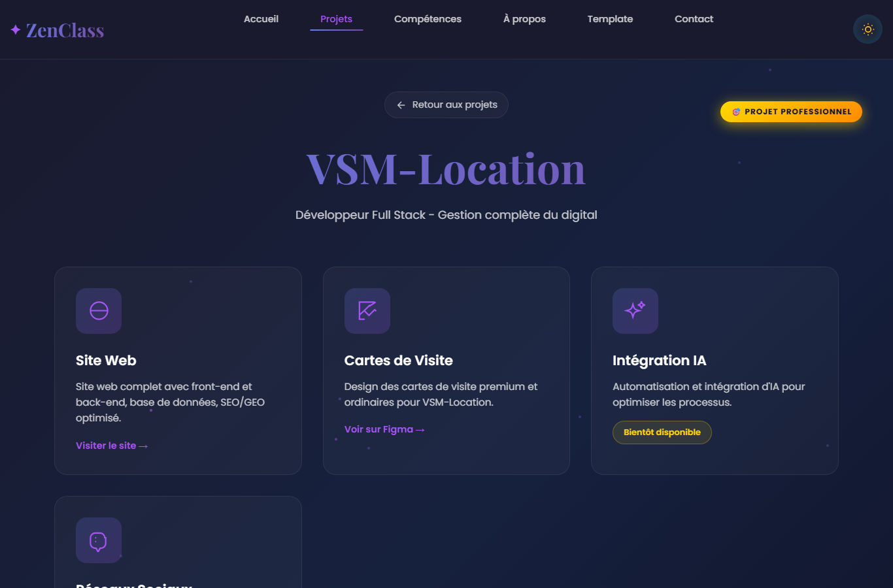Click the target icon in Projet Professionnel badge
893x588 pixels.
click(x=736, y=112)
